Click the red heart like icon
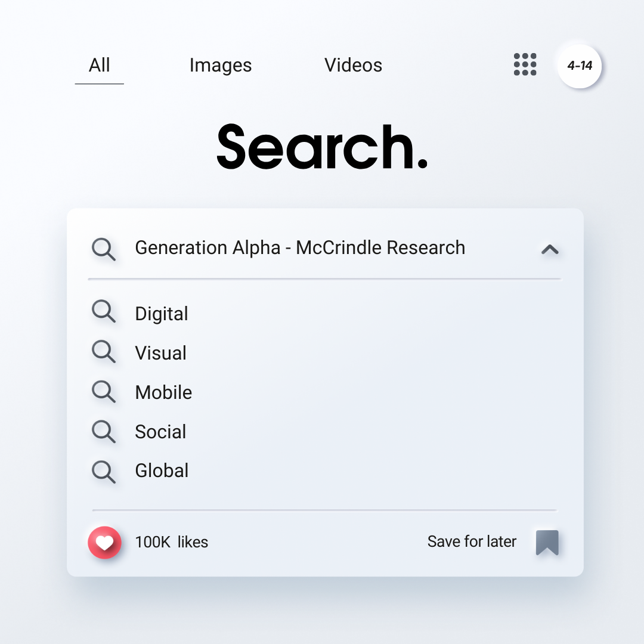 coord(104,543)
